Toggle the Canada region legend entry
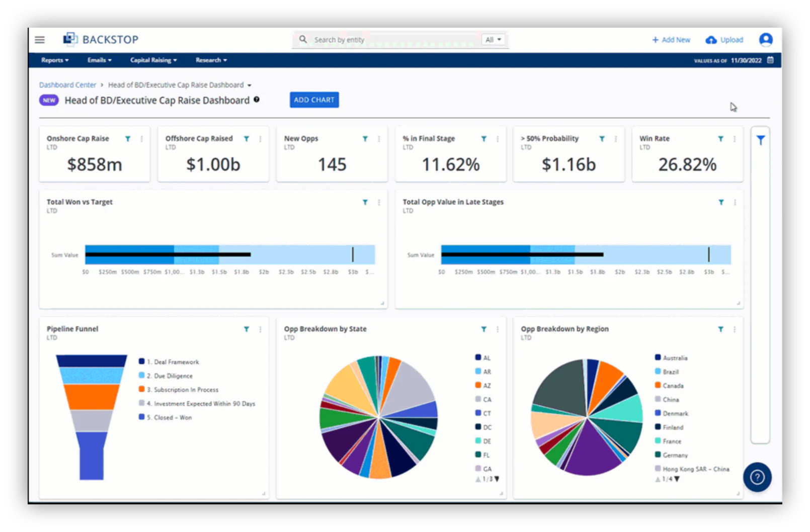Screen dimensions: 810x532 coord(669,386)
